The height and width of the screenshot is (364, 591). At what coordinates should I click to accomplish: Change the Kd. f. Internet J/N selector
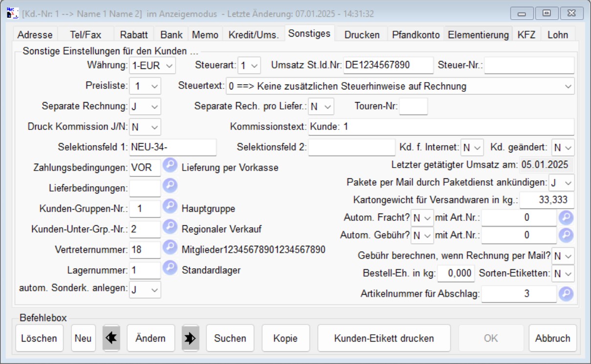click(472, 147)
